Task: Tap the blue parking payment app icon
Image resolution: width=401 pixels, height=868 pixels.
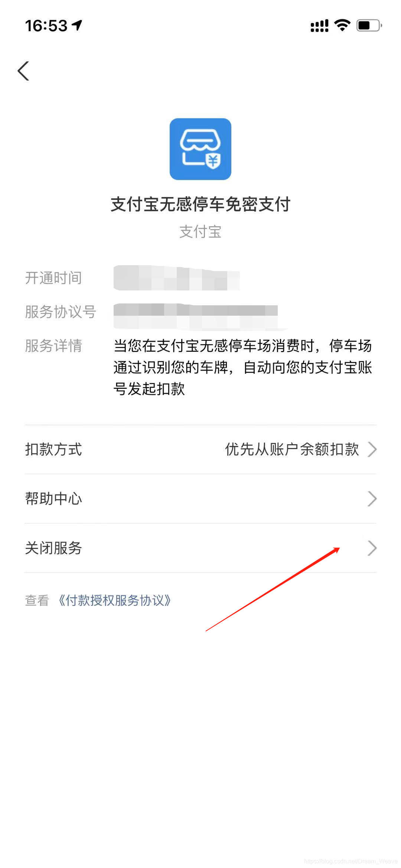Action: pyautogui.click(x=200, y=149)
